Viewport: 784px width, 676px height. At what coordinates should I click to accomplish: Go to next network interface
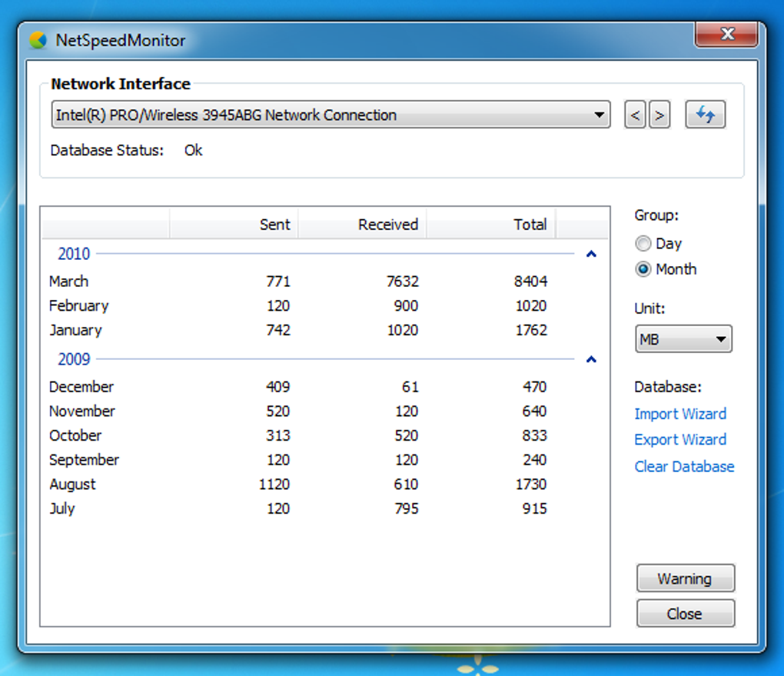coord(659,115)
